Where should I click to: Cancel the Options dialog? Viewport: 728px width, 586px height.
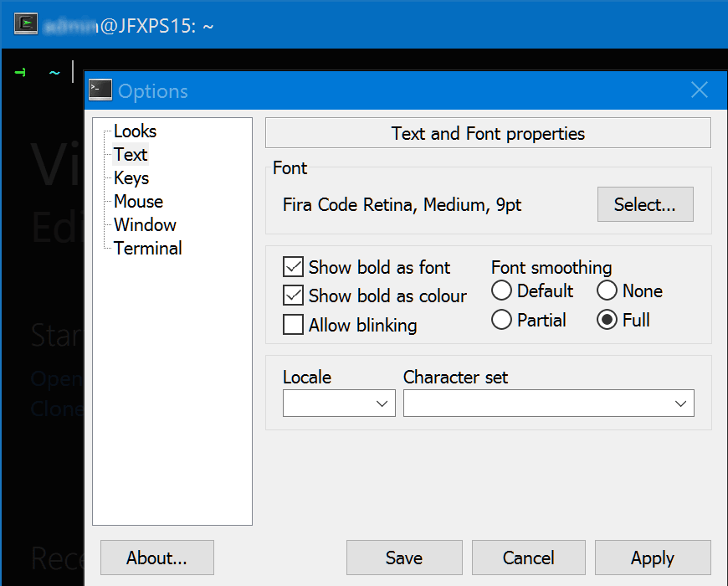click(528, 558)
